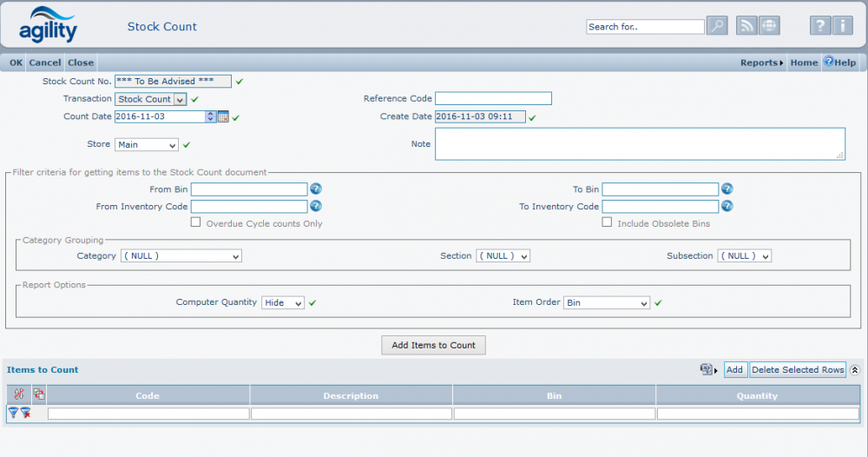The width and height of the screenshot is (868, 457).
Task: Click the Reference Code input field
Action: [x=493, y=98]
